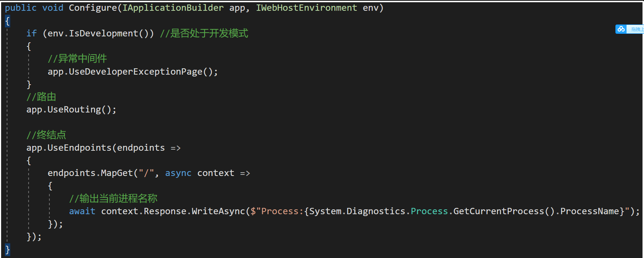The width and height of the screenshot is (644, 258).
Task: Click the //路由 comment
Action: [x=41, y=97]
